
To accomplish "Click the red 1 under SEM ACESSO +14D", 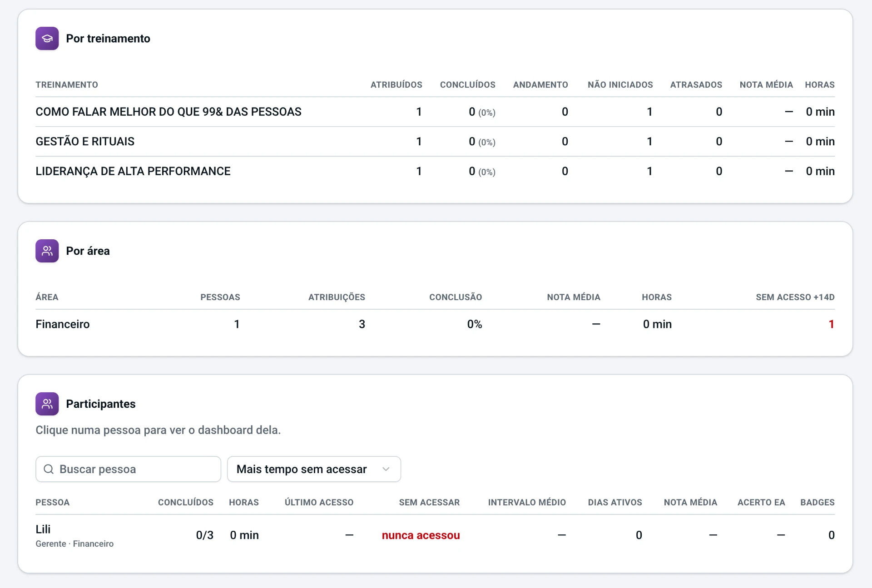I will tap(831, 324).
